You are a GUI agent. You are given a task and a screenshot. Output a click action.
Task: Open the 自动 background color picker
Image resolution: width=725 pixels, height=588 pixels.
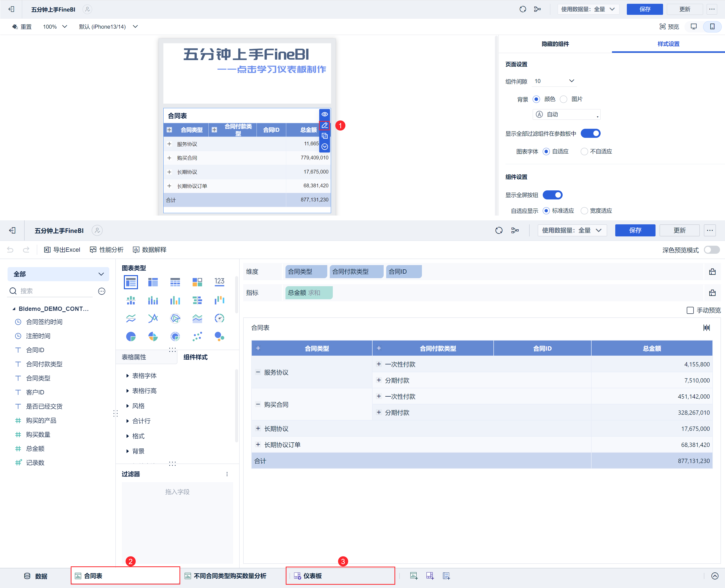[566, 114]
